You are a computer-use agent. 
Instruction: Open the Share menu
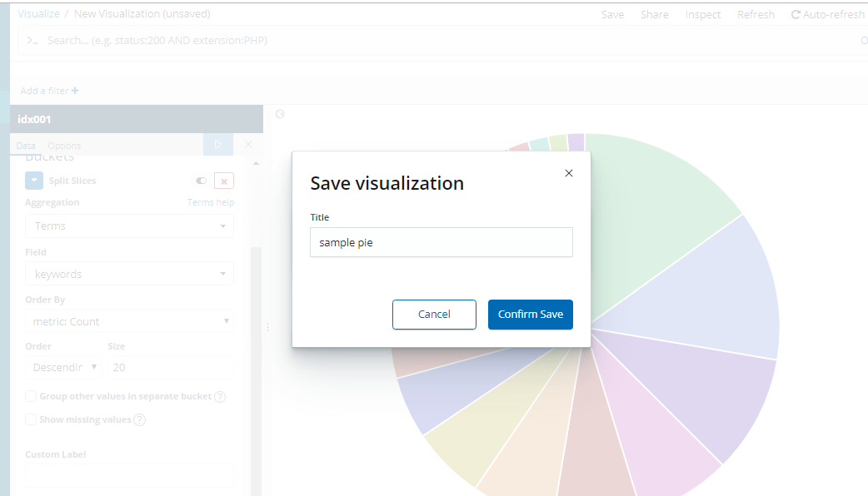654,14
